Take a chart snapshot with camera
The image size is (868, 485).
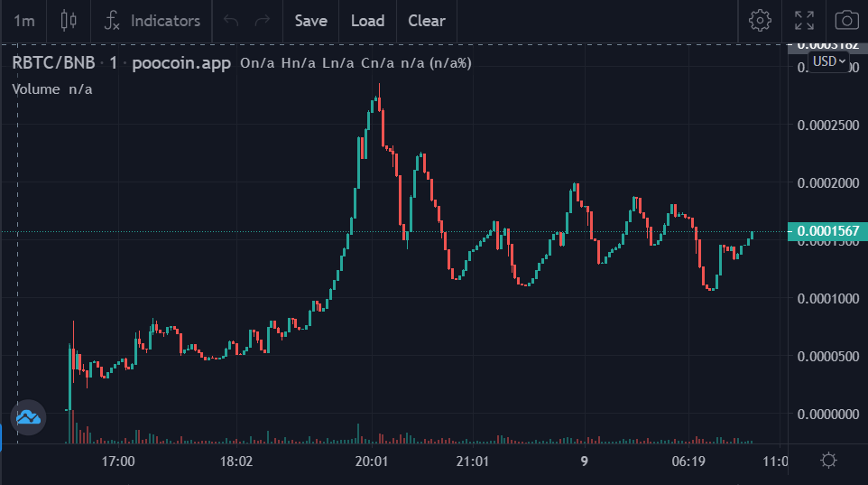tap(847, 21)
